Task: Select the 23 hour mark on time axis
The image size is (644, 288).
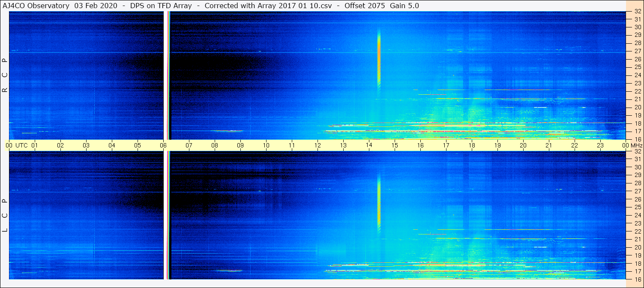Action: click(600, 145)
